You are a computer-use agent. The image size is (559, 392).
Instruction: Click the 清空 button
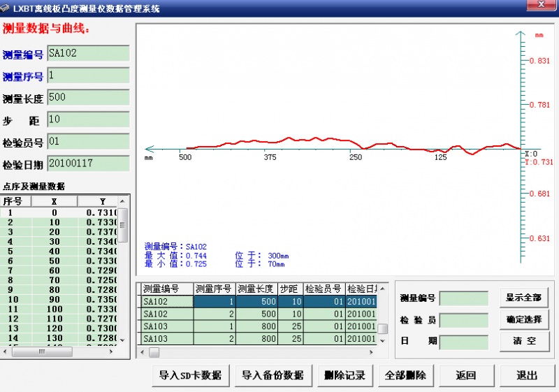(523, 341)
